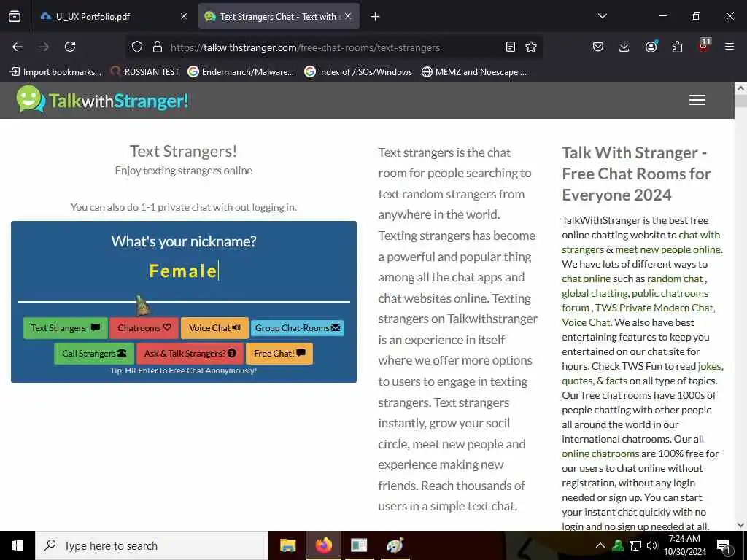
Task: Expand the list all tabs dropdown
Action: pos(602,16)
